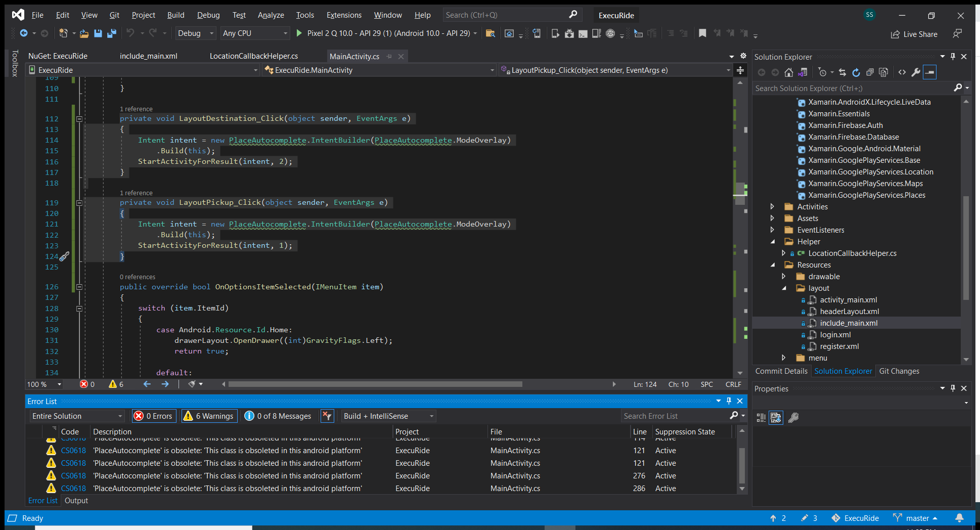Viewport: 980px width, 530px height.
Task: Toggle Preview Selected Items in Solution Explorer
Action: click(x=930, y=72)
